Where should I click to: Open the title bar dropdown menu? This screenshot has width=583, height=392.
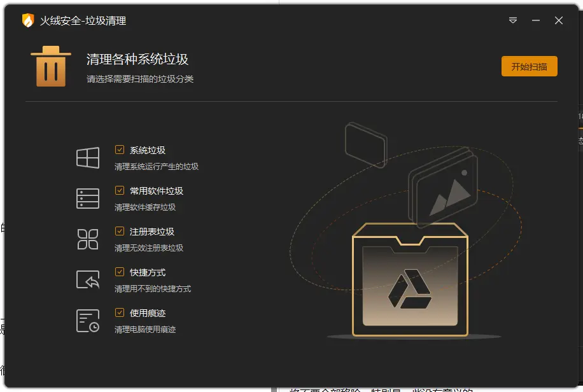(513, 20)
